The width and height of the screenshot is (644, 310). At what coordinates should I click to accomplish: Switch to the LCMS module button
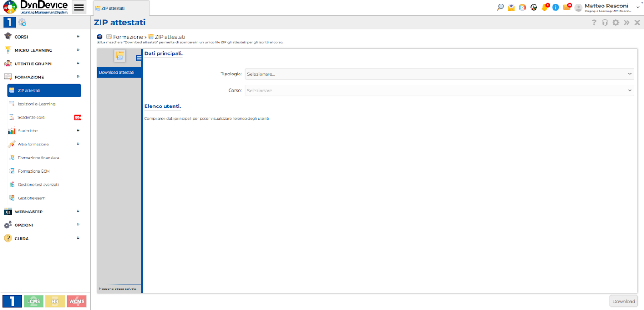34,301
